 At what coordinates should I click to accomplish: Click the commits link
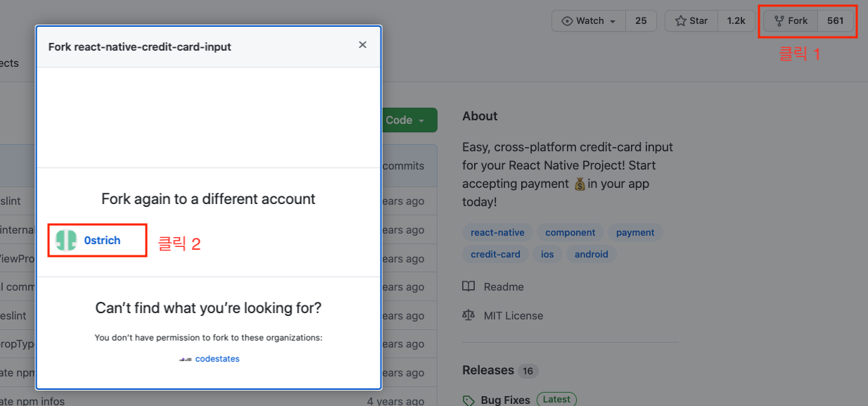coord(403,166)
